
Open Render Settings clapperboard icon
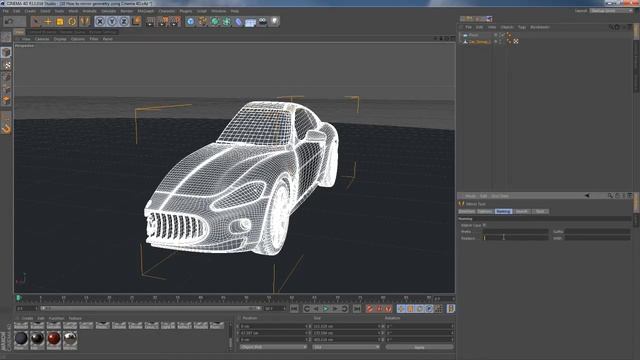176,21
